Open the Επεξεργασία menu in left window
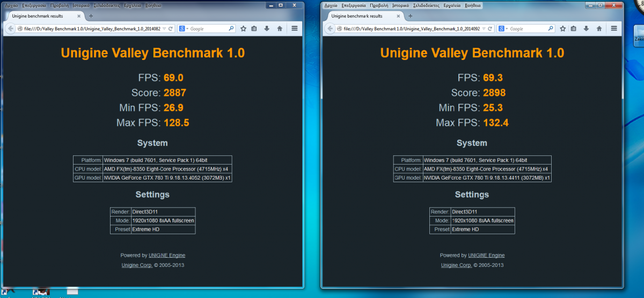The height and width of the screenshot is (298, 644). click(x=34, y=5)
